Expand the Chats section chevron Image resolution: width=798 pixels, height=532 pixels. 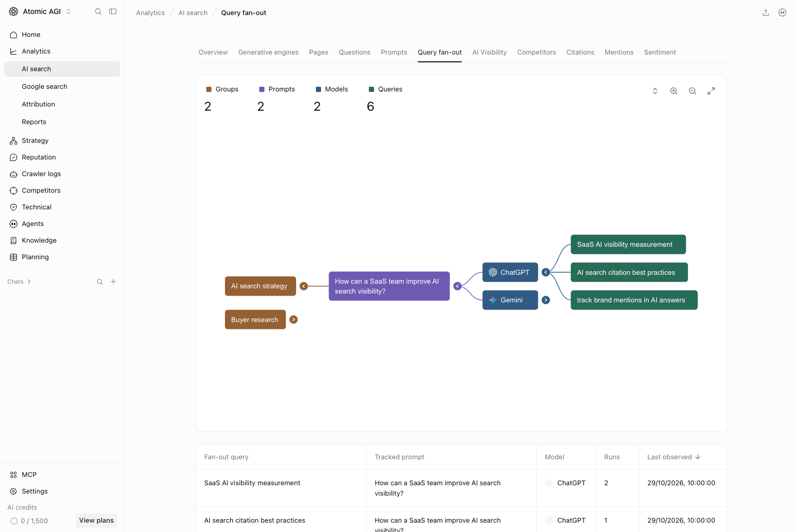click(x=29, y=282)
